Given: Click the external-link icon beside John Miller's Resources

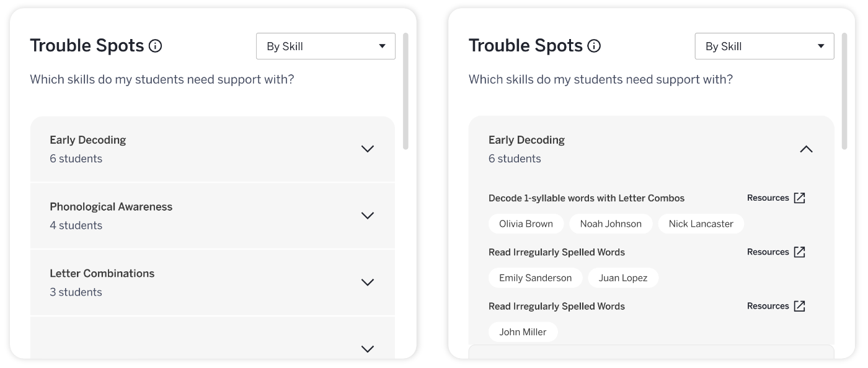Looking at the screenshot, I should pyautogui.click(x=799, y=305).
